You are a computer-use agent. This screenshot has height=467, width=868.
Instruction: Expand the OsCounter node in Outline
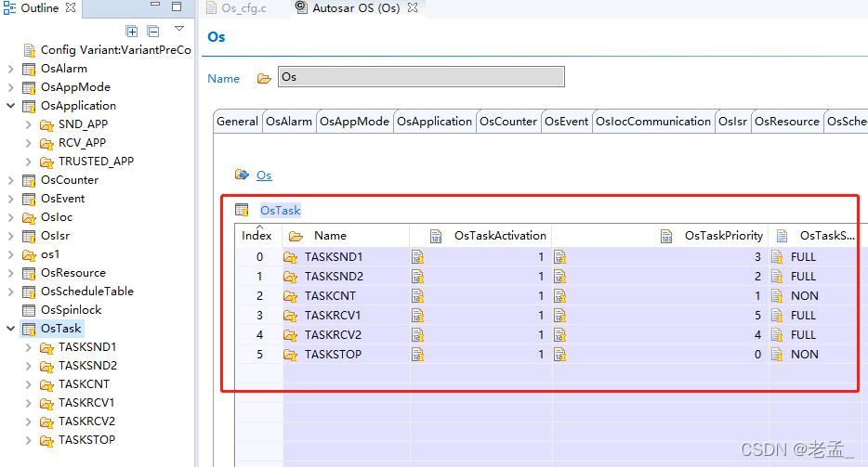coord(10,180)
